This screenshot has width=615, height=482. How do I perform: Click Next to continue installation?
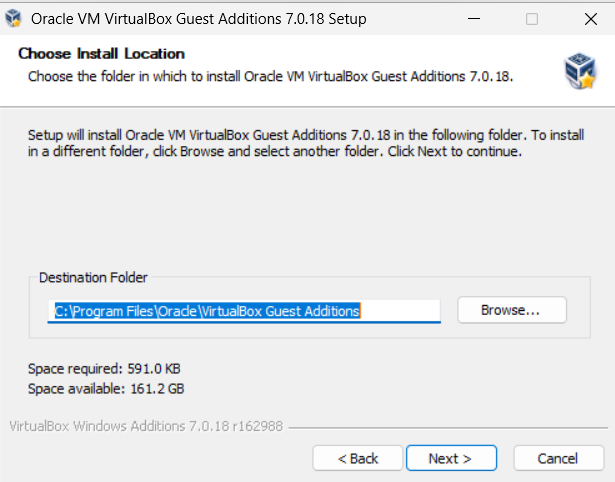point(450,458)
